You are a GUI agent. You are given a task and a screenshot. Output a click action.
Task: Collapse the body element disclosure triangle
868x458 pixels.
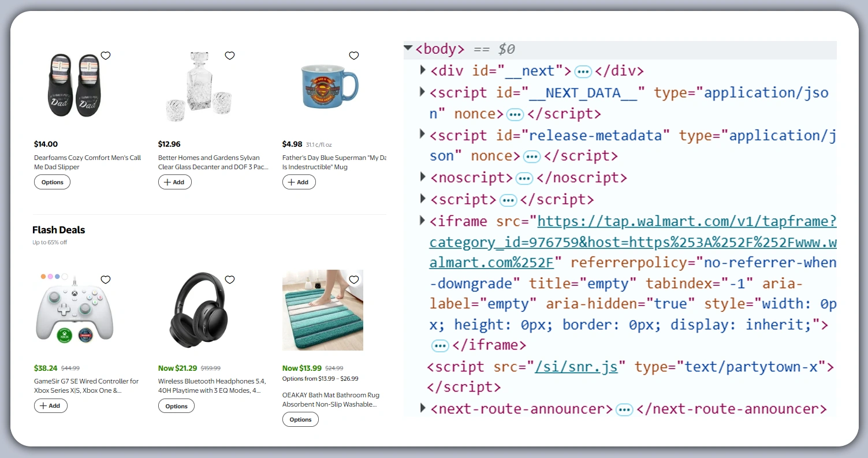(x=408, y=48)
